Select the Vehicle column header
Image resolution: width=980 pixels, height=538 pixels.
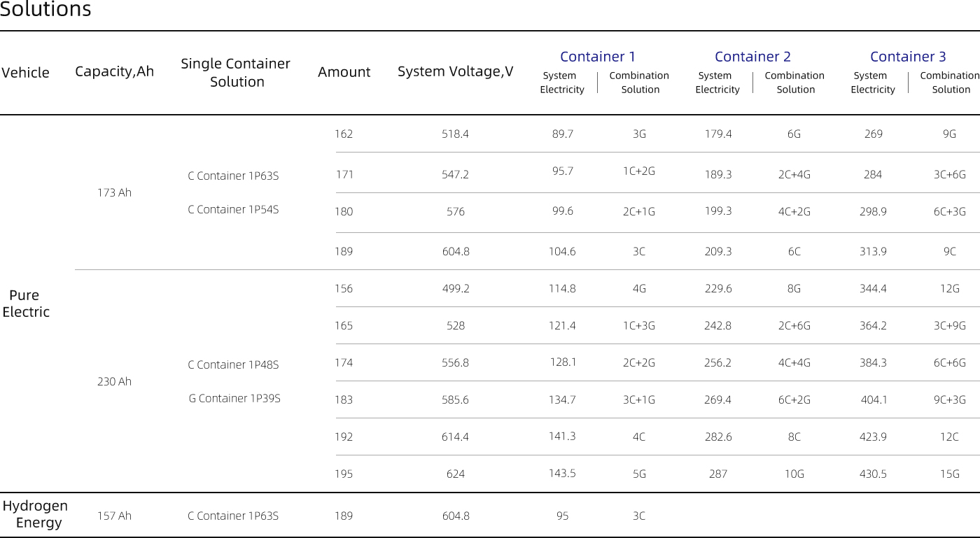coord(25,73)
